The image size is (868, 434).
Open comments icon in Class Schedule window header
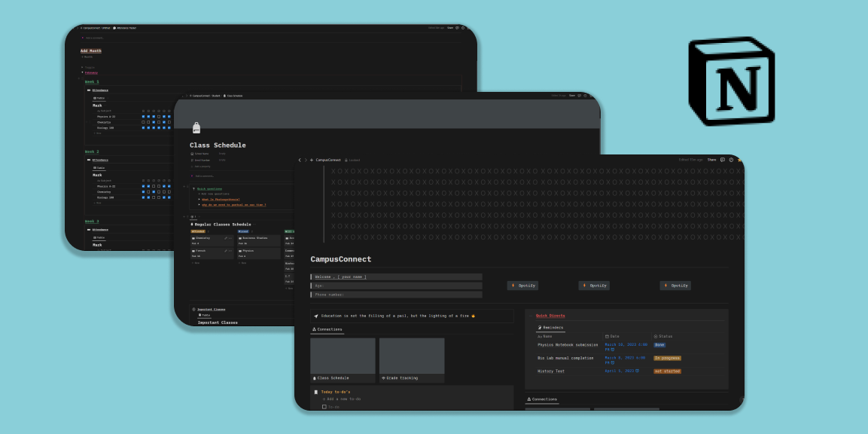[579, 96]
